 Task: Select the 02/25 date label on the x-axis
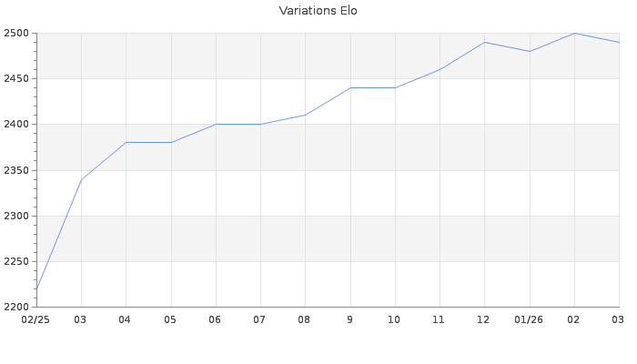point(36,320)
